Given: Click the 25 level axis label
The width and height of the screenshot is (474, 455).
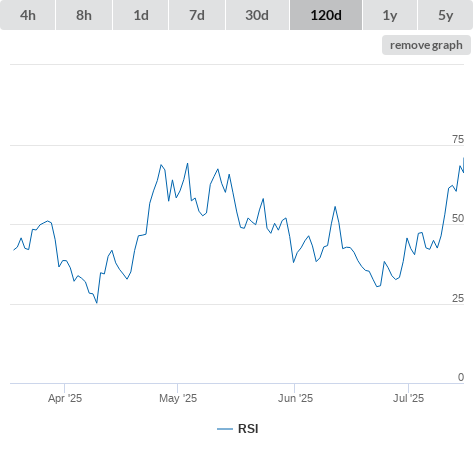Looking at the screenshot, I should (x=458, y=298).
